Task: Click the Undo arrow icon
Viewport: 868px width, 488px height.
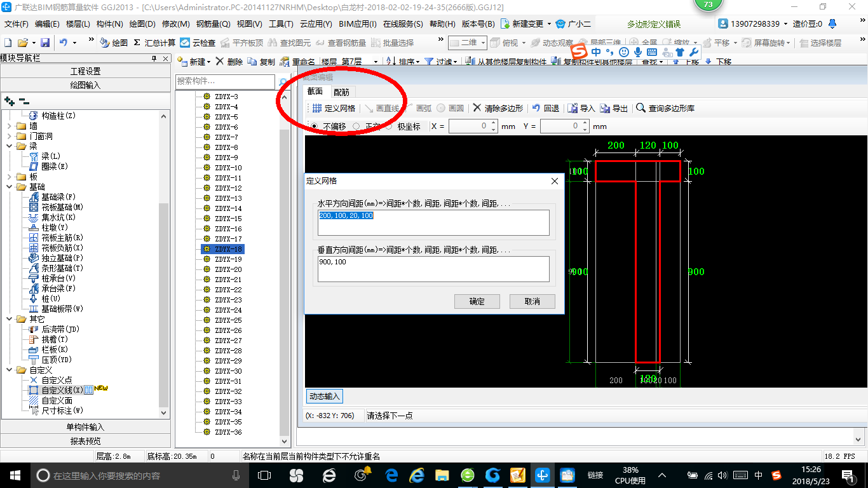Action: pos(64,43)
